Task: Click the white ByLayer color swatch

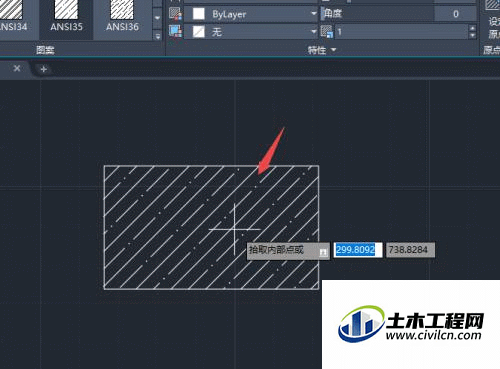Action: coord(199,14)
